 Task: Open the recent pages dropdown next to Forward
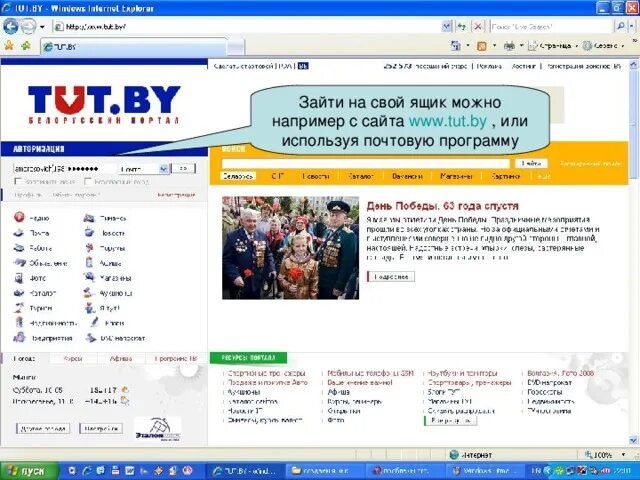[x=42, y=27]
